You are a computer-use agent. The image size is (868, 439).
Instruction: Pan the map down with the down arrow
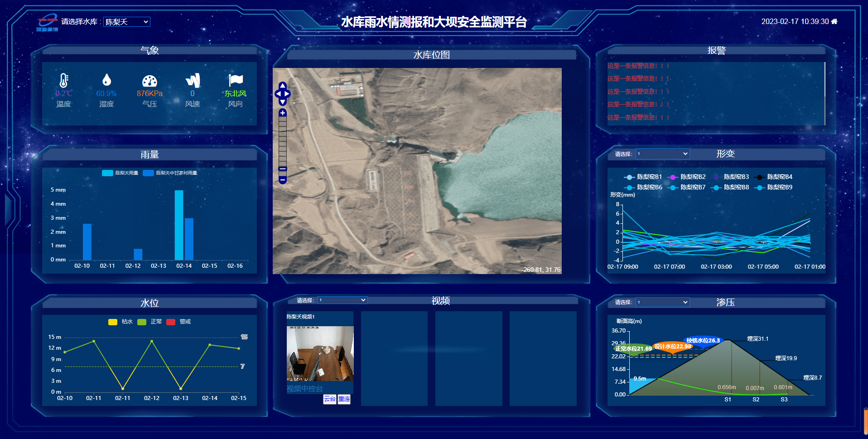point(283,102)
